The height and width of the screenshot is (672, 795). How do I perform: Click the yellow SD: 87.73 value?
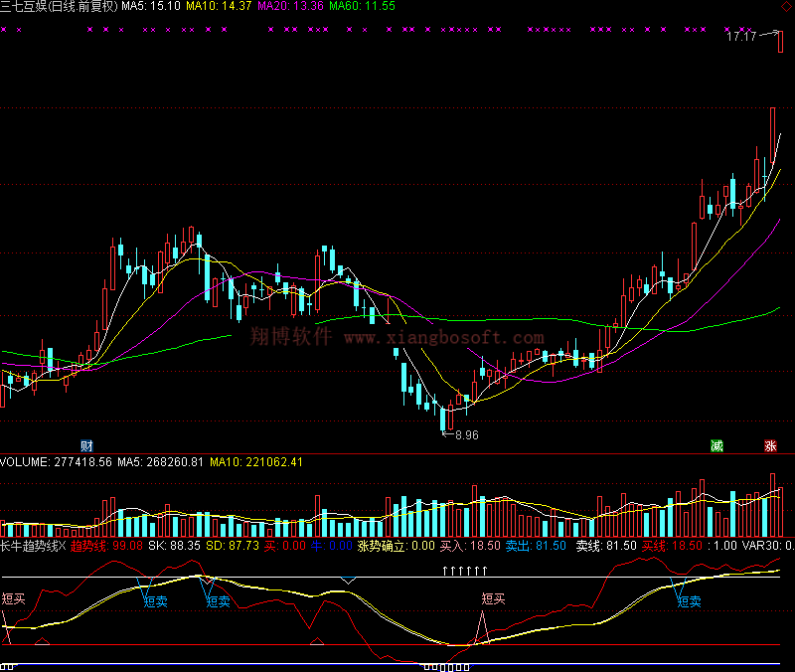pos(233,546)
